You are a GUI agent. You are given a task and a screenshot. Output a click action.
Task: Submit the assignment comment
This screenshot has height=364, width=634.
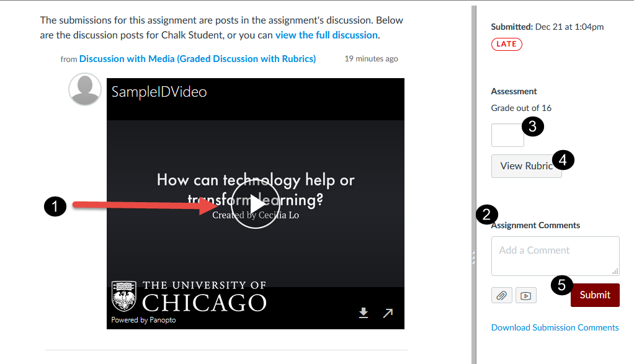(x=594, y=295)
